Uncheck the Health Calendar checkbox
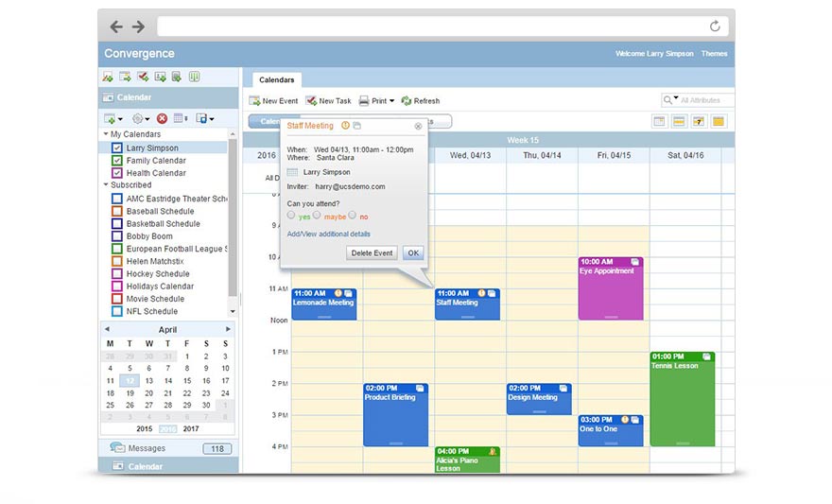832x504 pixels. click(x=117, y=173)
